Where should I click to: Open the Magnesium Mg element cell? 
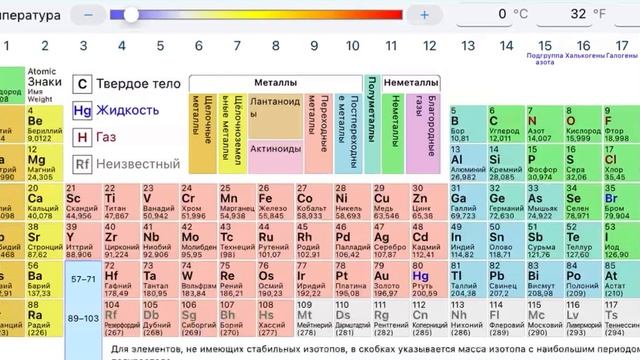coord(44,163)
